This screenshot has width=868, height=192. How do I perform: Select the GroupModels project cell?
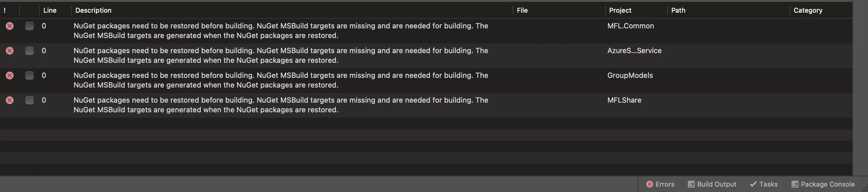pos(630,75)
